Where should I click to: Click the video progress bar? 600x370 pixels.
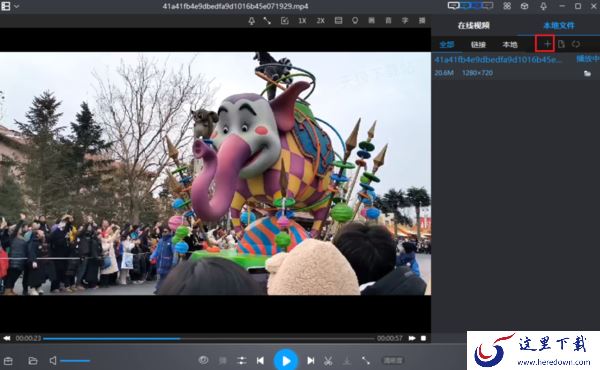[209, 339]
